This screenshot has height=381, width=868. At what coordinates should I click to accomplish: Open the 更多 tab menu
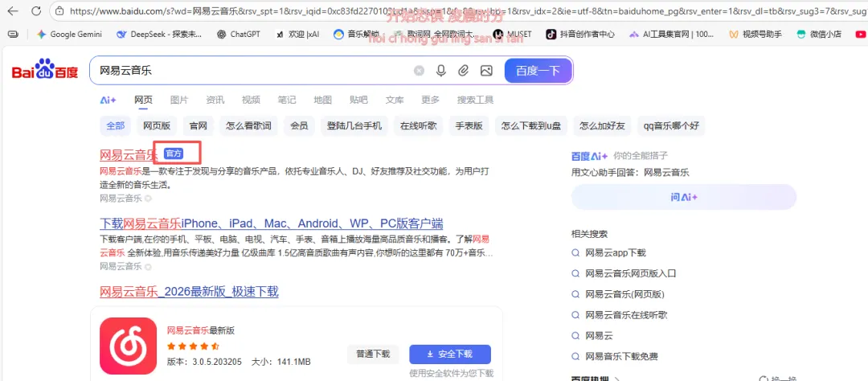click(430, 100)
